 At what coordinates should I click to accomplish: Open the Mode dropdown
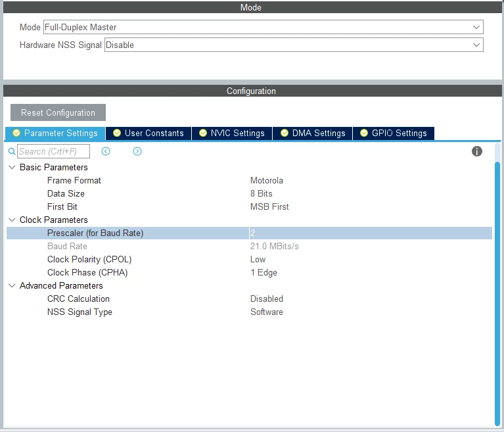[263, 27]
